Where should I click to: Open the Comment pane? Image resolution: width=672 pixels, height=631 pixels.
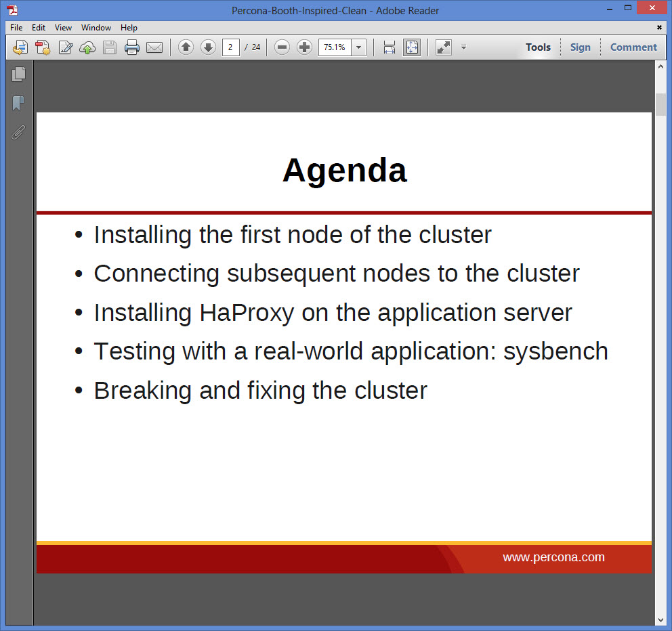point(633,47)
